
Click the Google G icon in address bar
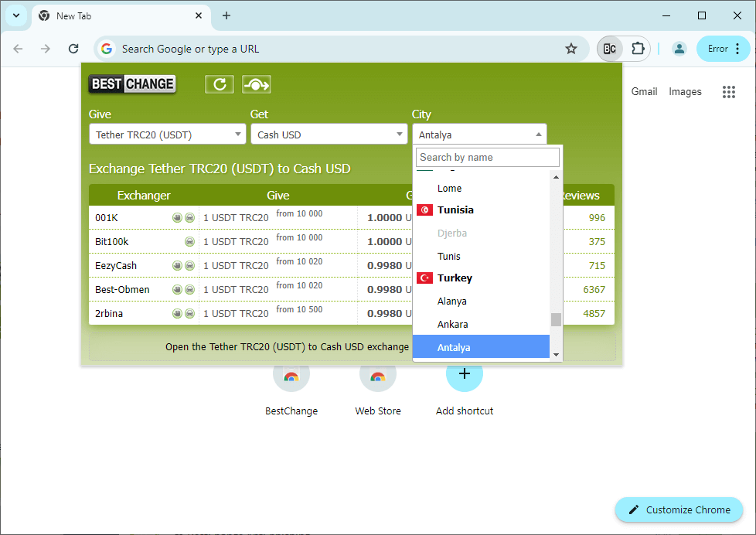point(107,49)
